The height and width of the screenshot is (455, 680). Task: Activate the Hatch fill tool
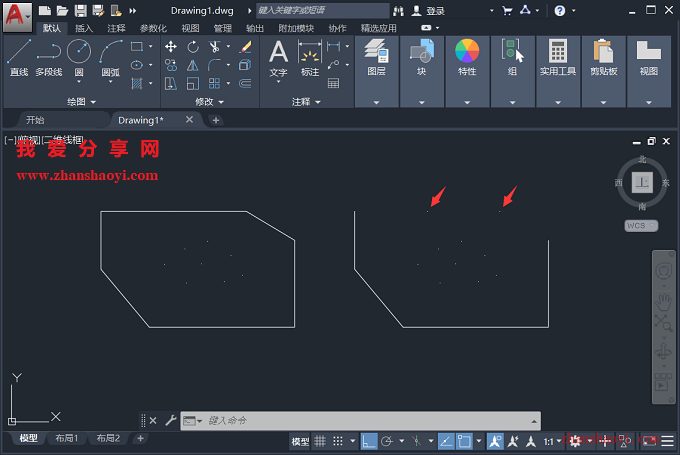137,83
